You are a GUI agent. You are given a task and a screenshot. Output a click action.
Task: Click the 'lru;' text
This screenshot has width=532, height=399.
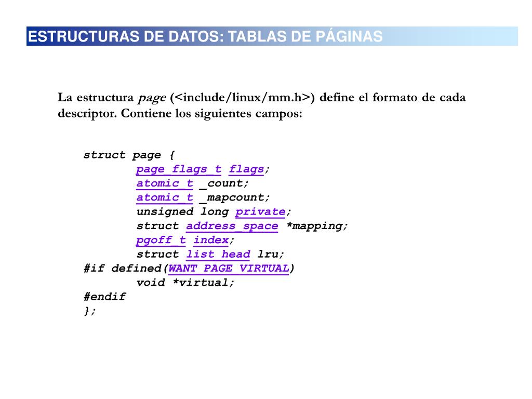[270, 255]
